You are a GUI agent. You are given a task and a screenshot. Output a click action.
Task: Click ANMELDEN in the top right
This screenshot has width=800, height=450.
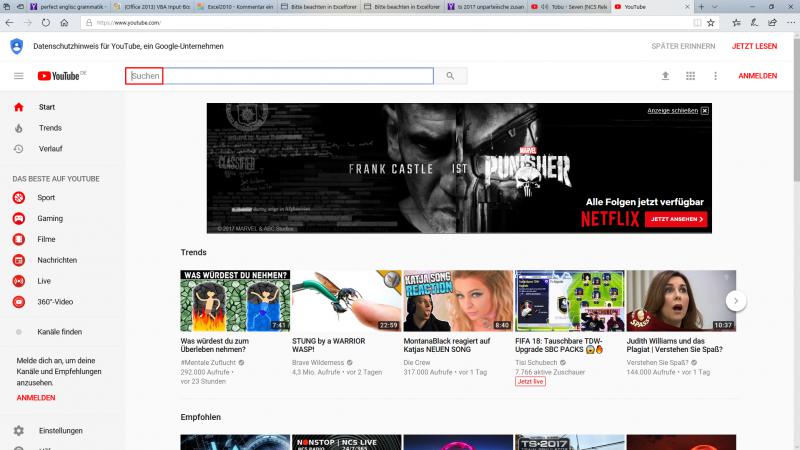click(x=758, y=76)
